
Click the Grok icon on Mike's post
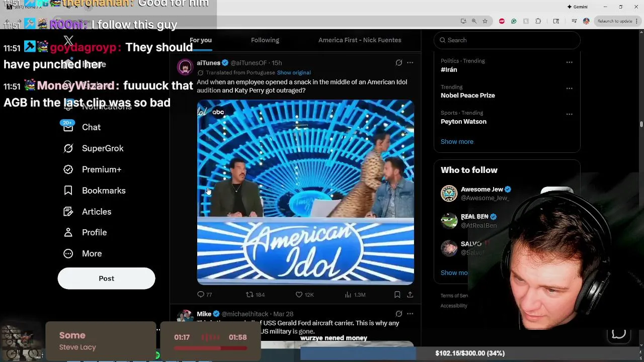(398, 314)
